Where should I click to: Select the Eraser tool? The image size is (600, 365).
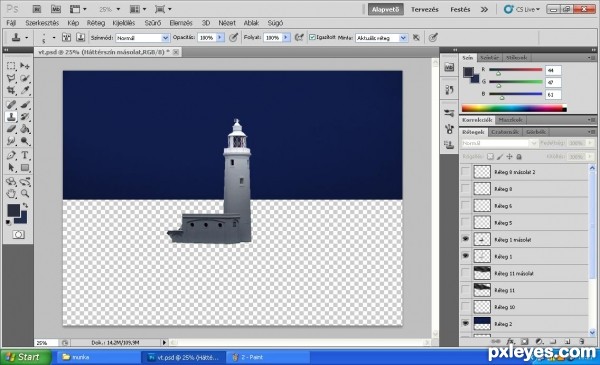click(11, 129)
